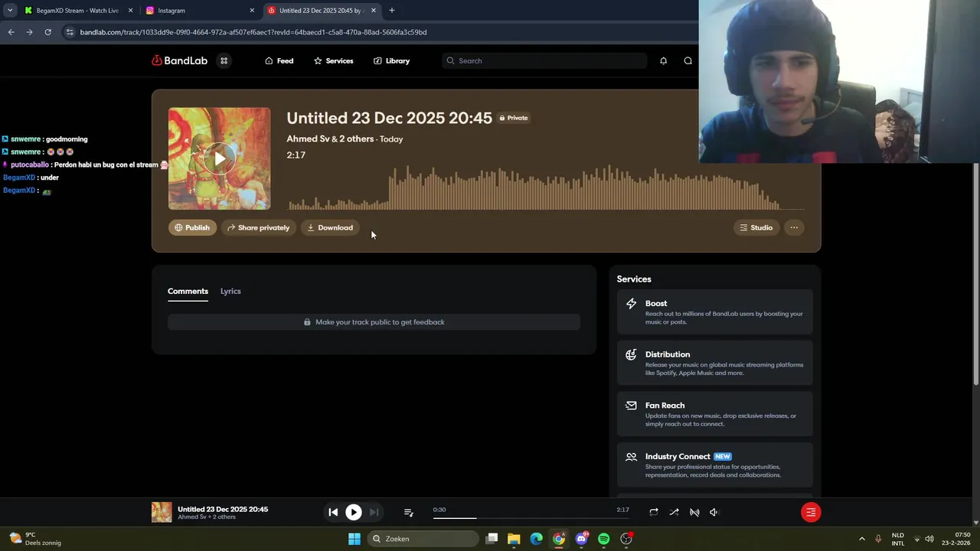Click the red round menu button
Viewport: 980px width, 551px height.
pyautogui.click(x=811, y=512)
